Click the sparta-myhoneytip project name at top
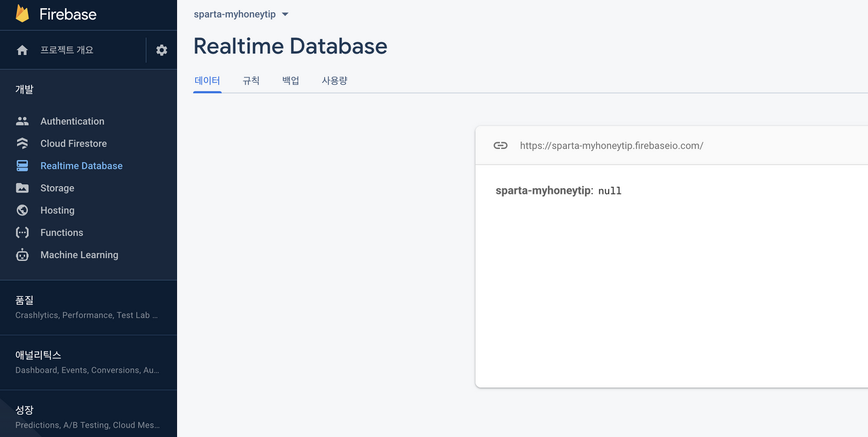 (x=235, y=14)
